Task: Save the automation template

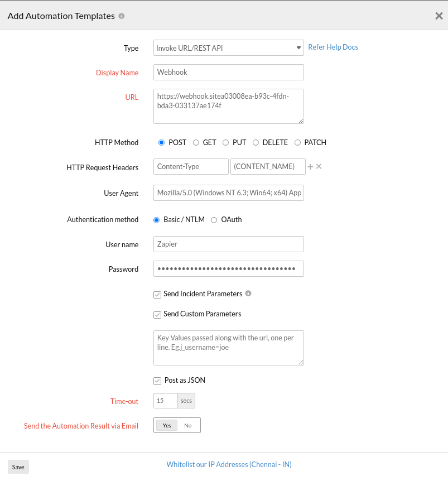Action: (x=18, y=467)
